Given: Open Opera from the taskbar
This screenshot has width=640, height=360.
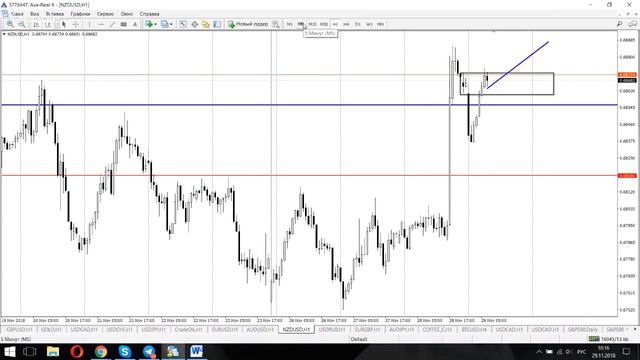Looking at the screenshot, I should [77, 351].
